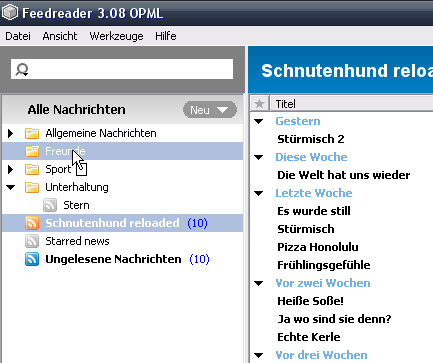This screenshot has height=363, width=433.
Task: Open Ungelesene Nachrichten
Action: 113,259
